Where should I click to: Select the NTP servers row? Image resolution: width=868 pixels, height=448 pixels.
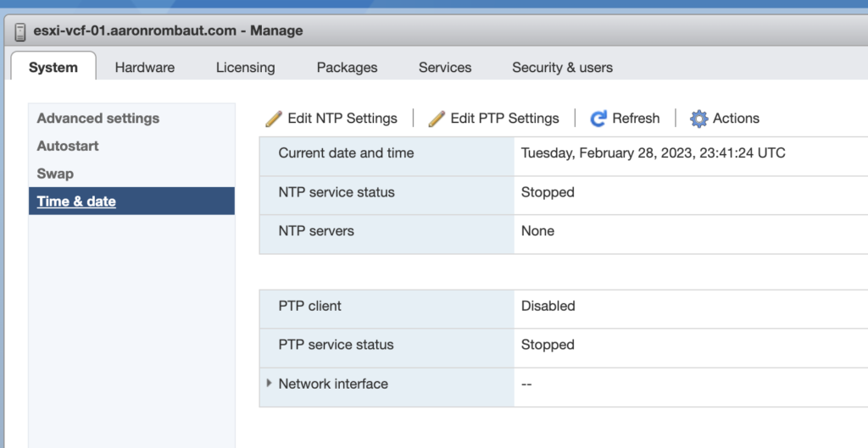click(x=316, y=230)
